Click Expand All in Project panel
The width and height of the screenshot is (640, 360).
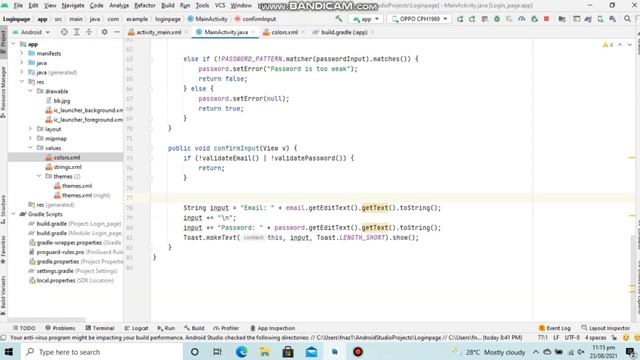click(x=76, y=32)
